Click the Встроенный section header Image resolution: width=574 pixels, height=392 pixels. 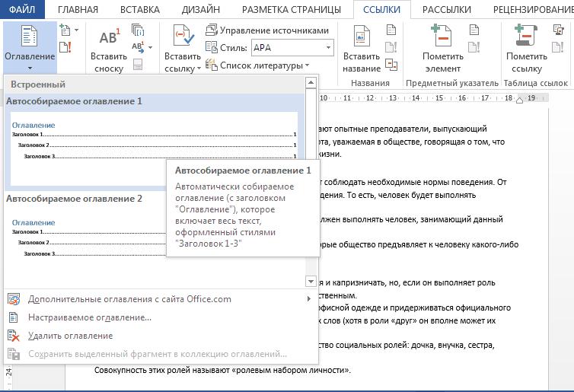coord(155,84)
